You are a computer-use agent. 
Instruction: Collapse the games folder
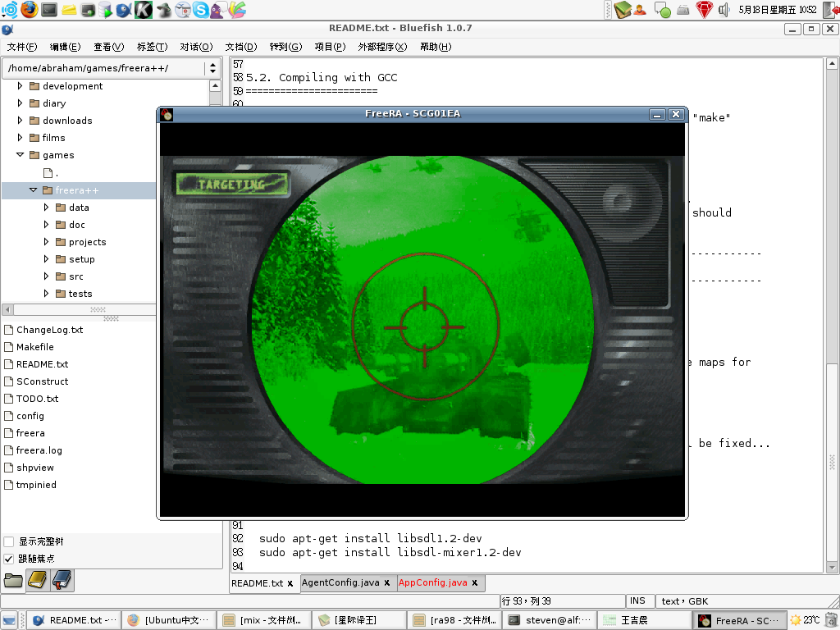[20, 154]
